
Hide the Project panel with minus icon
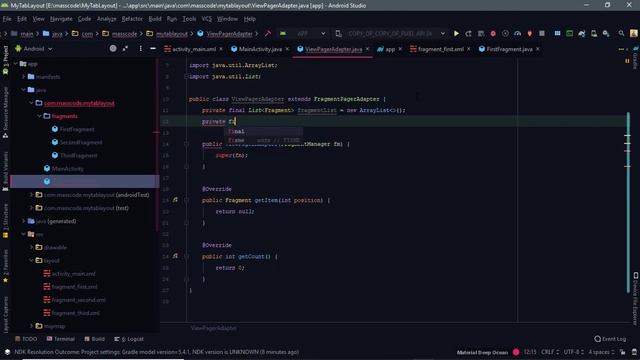(x=153, y=49)
